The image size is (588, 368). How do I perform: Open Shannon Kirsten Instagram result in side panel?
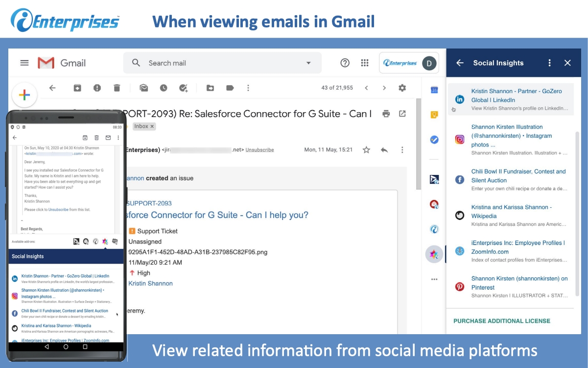[510, 140]
